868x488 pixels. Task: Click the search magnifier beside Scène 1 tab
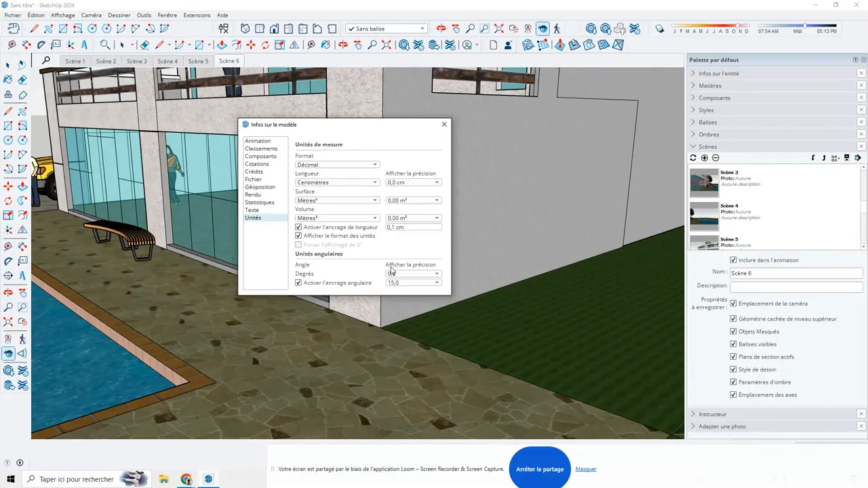[x=46, y=60]
